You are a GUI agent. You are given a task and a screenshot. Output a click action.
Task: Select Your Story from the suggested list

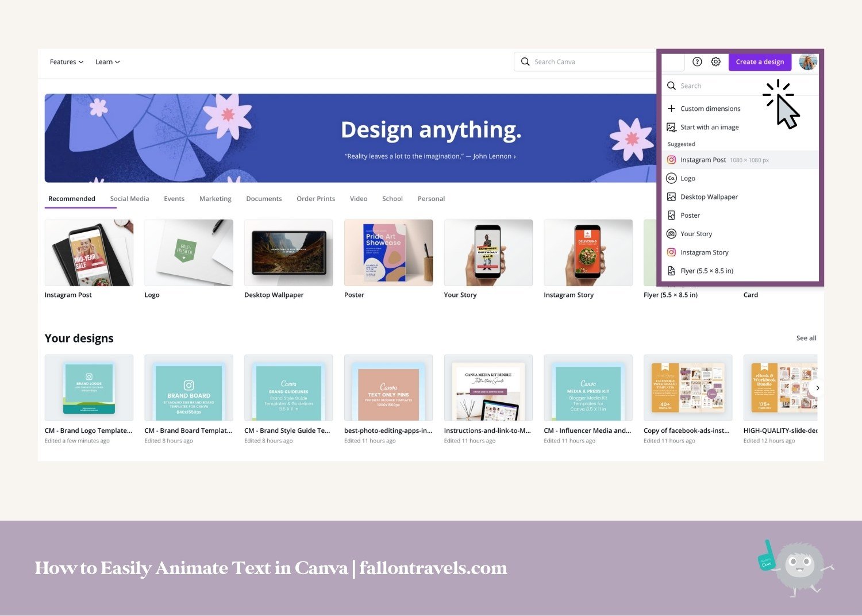(740, 234)
